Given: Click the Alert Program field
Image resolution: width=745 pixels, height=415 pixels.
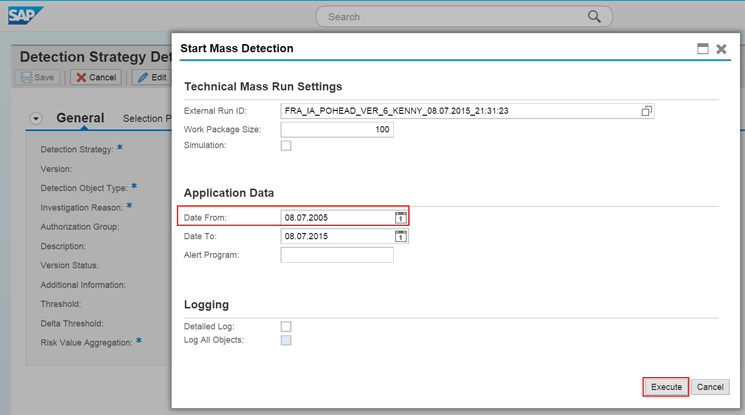Looking at the screenshot, I should click(x=337, y=255).
